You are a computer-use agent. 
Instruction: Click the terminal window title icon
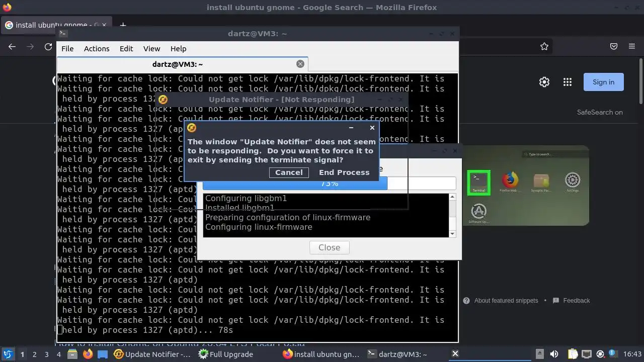[x=63, y=34]
